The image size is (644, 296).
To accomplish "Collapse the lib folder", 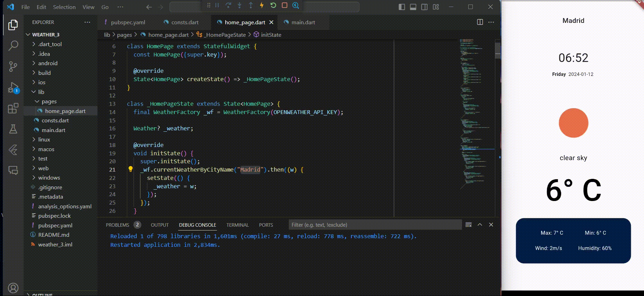I will coord(41,92).
